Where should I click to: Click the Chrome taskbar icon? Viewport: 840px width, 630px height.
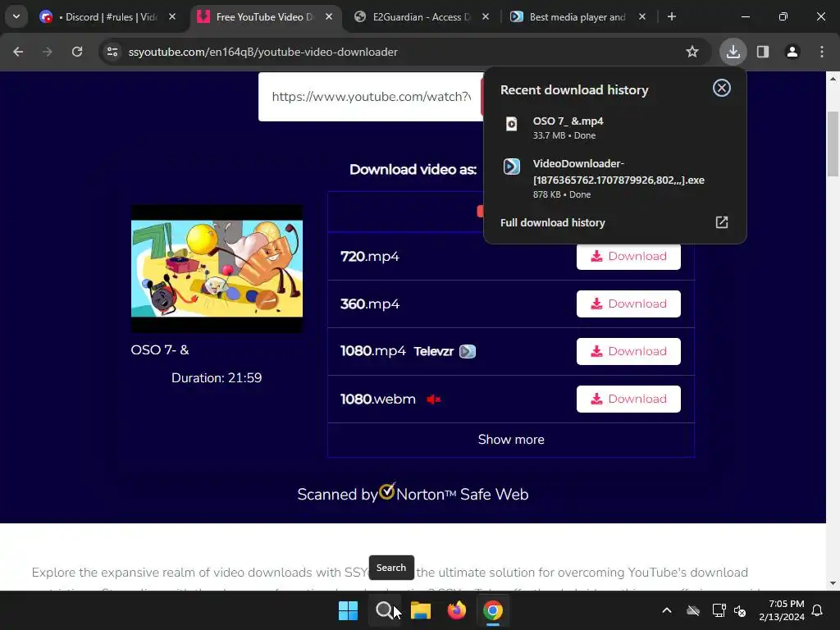493,610
